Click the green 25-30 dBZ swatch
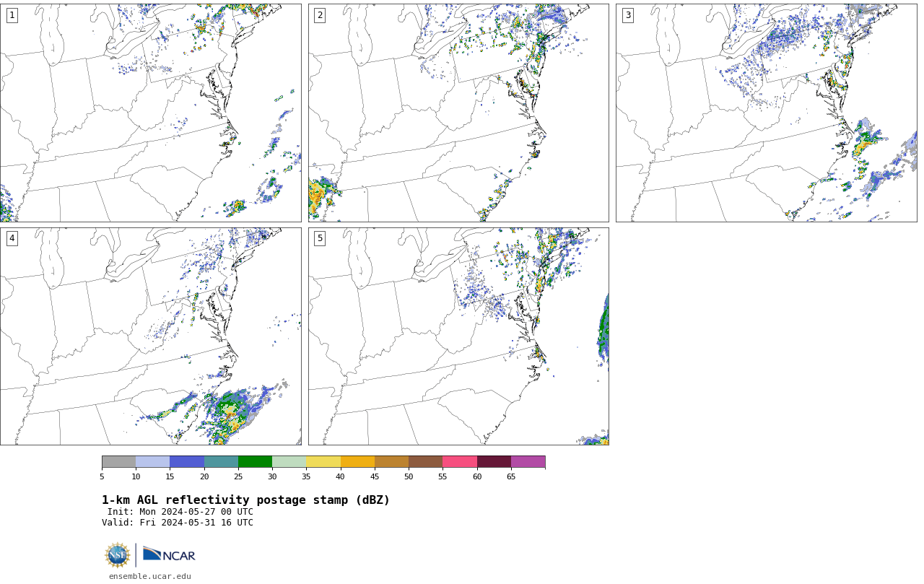The image size is (924, 584). click(255, 462)
